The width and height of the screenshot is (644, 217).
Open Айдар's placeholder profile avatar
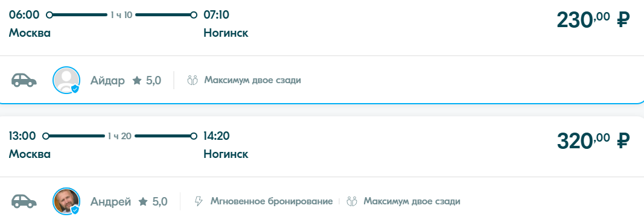(x=66, y=80)
